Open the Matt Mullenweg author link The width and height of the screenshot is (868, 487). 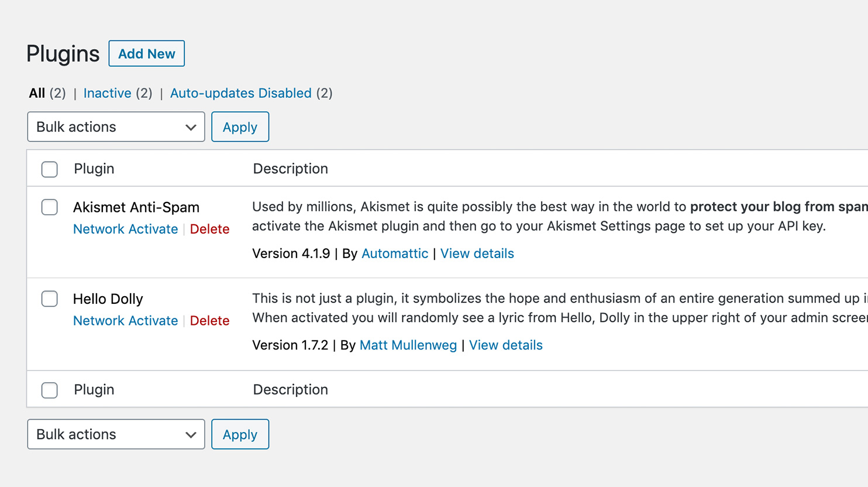click(x=408, y=345)
